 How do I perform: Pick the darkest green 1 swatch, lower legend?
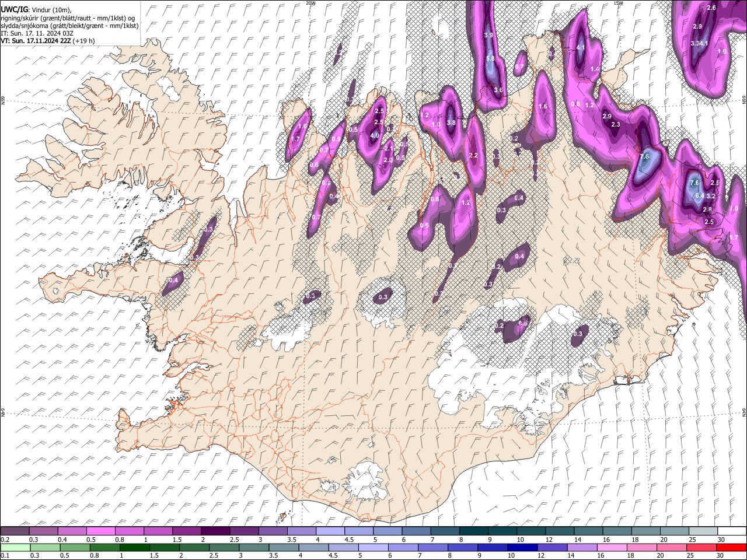click(134, 547)
